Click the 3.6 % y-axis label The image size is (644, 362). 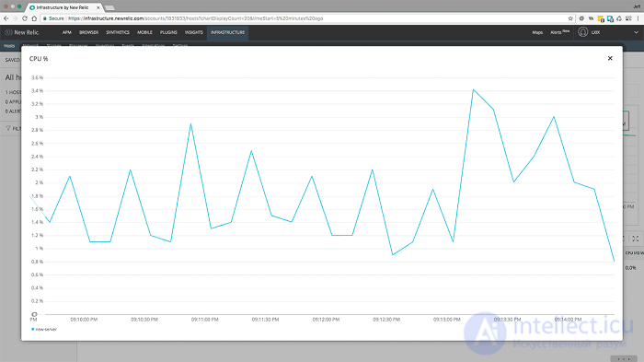pyautogui.click(x=38, y=77)
